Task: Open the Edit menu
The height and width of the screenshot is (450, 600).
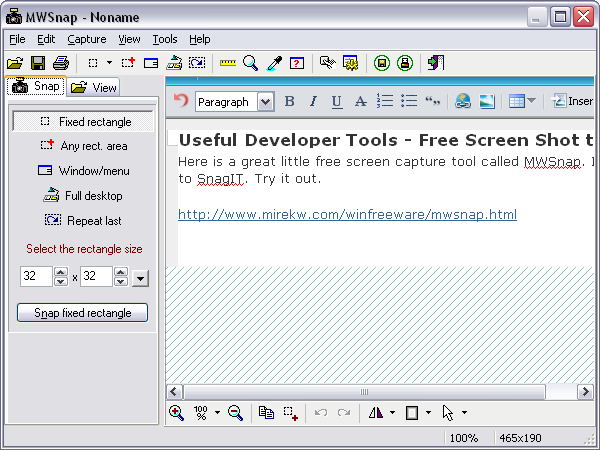Action: pyautogui.click(x=46, y=39)
